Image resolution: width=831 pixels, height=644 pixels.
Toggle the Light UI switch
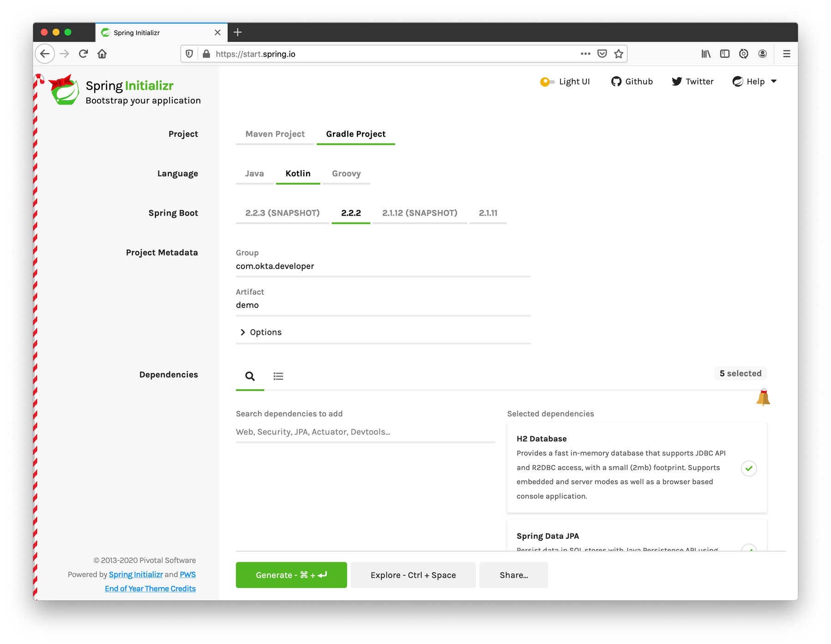(547, 82)
